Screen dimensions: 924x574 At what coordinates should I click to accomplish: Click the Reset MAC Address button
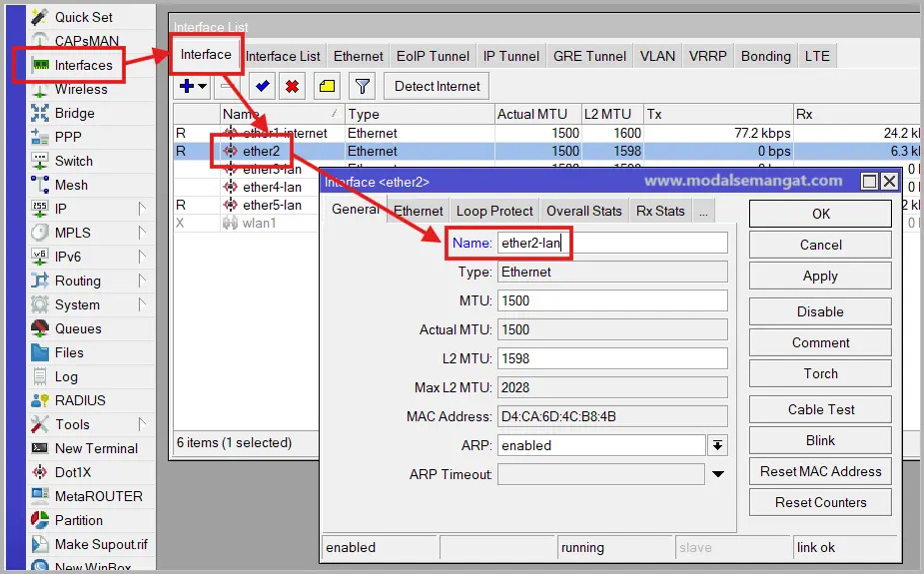pyautogui.click(x=820, y=471)
